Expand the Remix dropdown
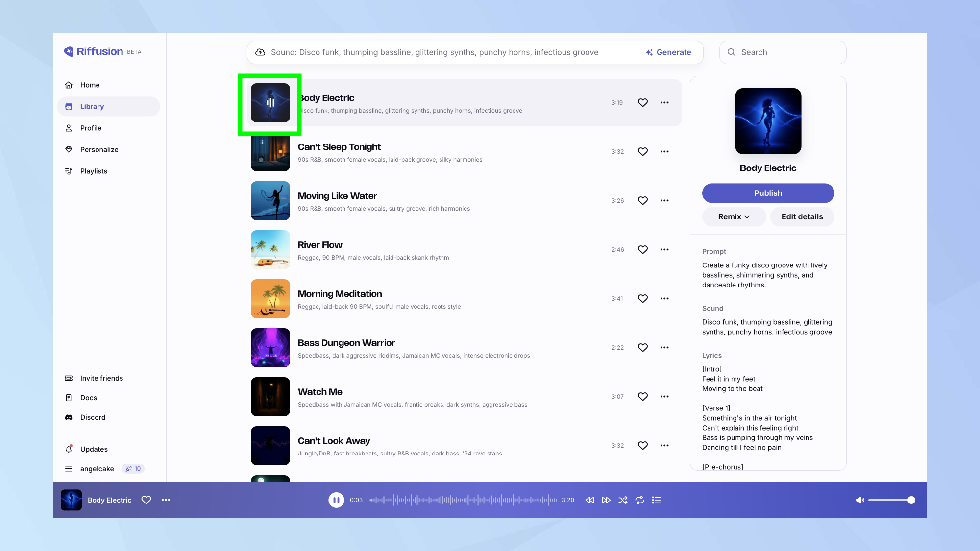Screen dimensions: 980x551 pyautogui.click(x=734, y=217)
